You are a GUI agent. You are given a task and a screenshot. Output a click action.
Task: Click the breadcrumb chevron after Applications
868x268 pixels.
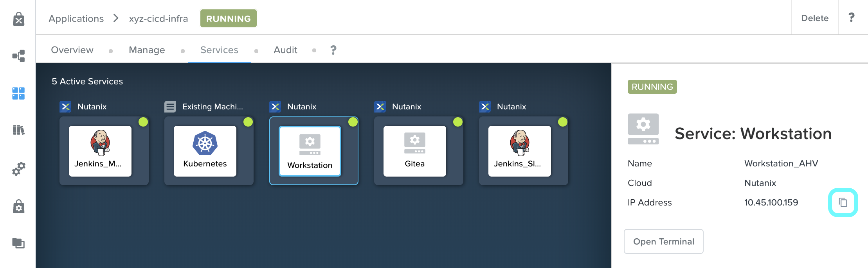pos(116,18)
